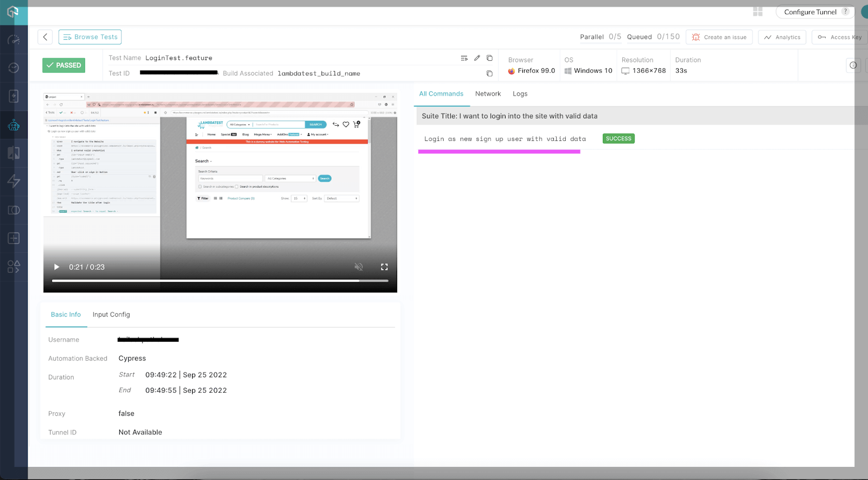The height and width of the screenshot is (480, 868).
Task: Edit test name with the pencil icon
Action: (x=477, y=58)
